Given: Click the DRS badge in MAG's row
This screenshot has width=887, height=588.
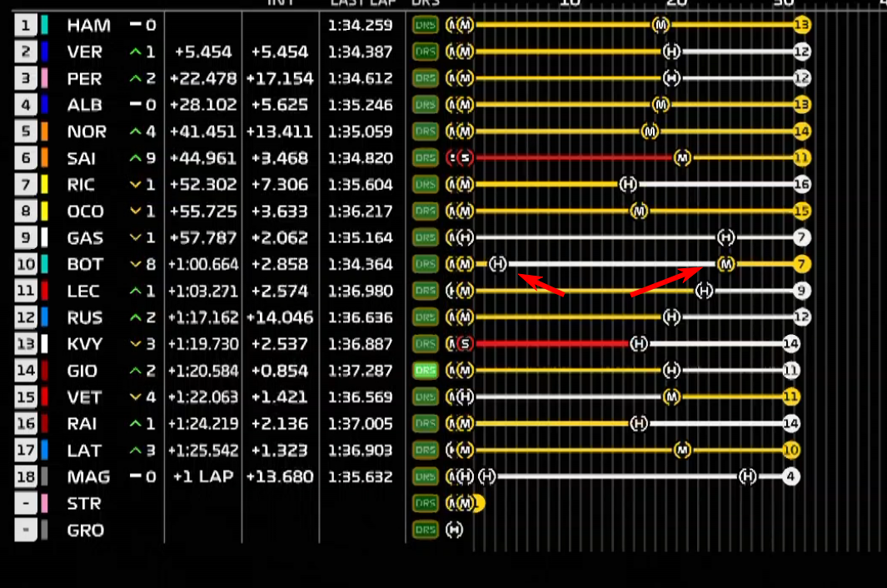Looking at the screenshot, I should pos(425,476).
